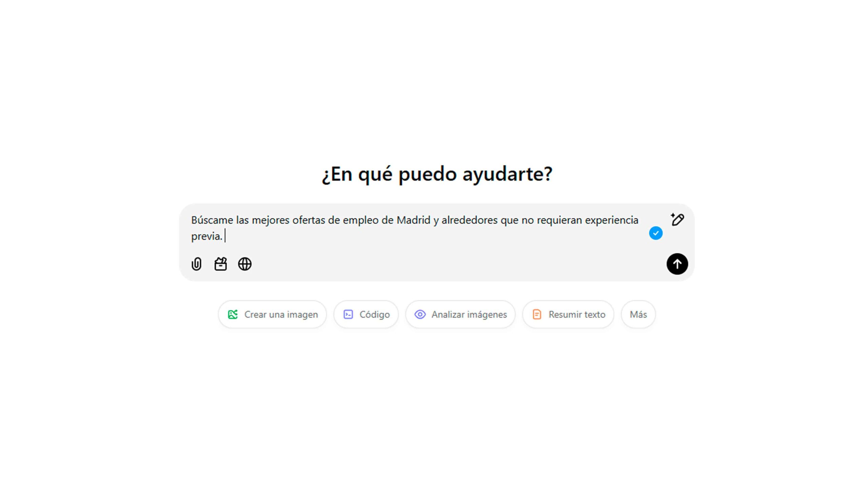
Task: Click the paperclip attachment icon
Action: pos(197,264)
